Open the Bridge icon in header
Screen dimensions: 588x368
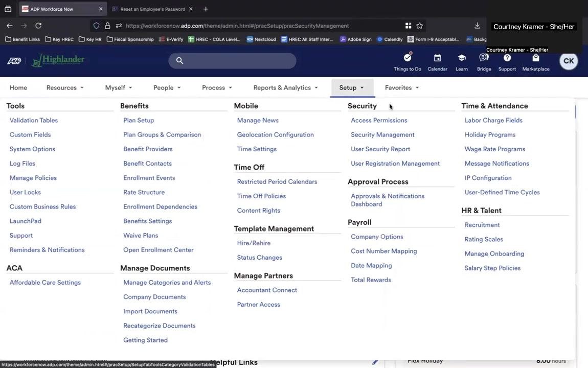(x=484, y=58)
